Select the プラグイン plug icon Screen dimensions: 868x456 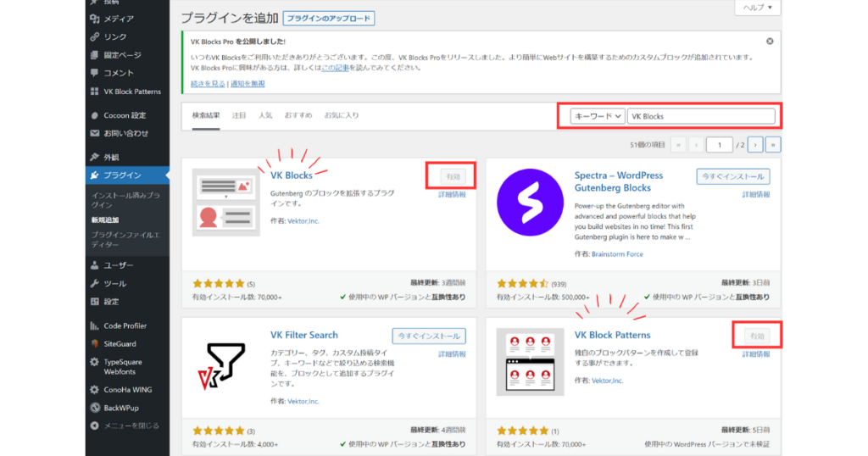pyautogui.click(x=95, y=175)
